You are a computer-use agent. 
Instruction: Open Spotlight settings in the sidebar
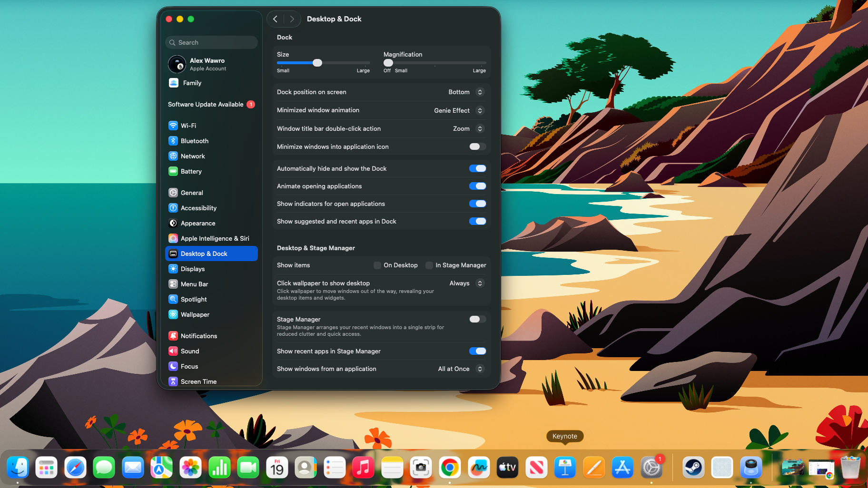pyautogui.click(x=193, y=299)
